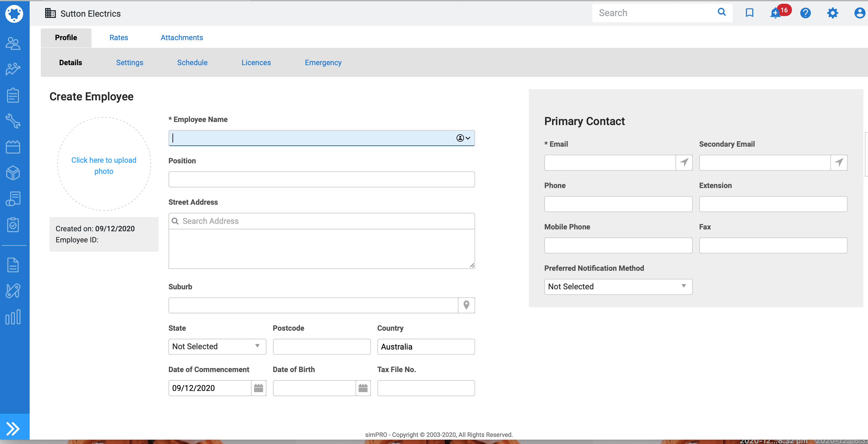Click the bar chart Reports sidebar icon
The width and height of the screenshot is (868, 444).
click(13, 317)
